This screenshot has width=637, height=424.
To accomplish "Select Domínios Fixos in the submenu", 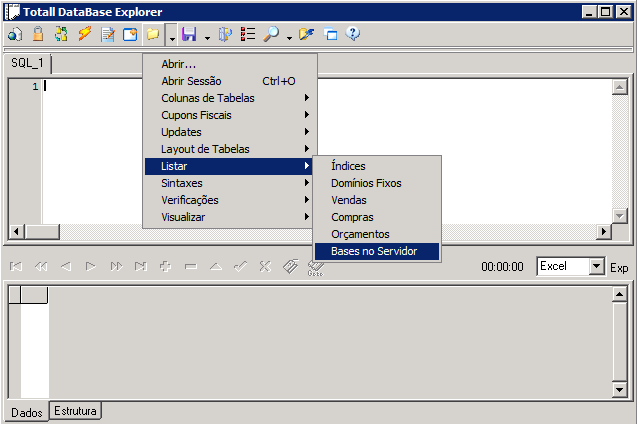I will (377, 183).
